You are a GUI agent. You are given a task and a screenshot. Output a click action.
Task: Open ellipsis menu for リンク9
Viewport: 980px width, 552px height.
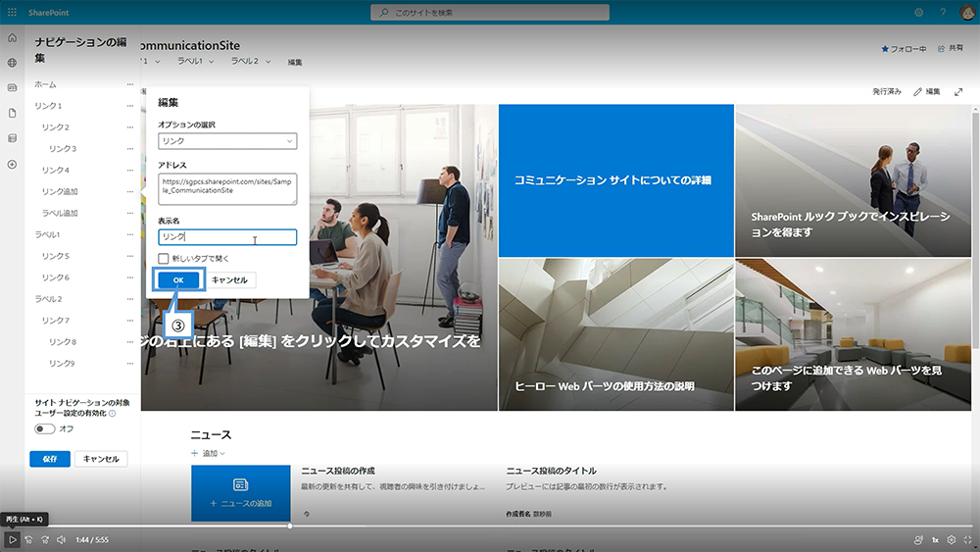(130, 363)
